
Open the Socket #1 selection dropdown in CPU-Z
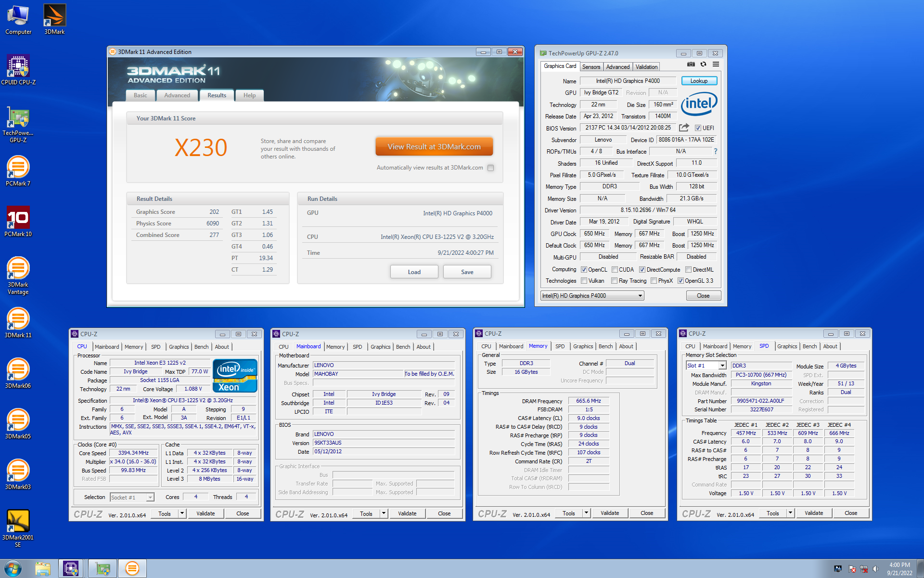click(x=132, y=498)
